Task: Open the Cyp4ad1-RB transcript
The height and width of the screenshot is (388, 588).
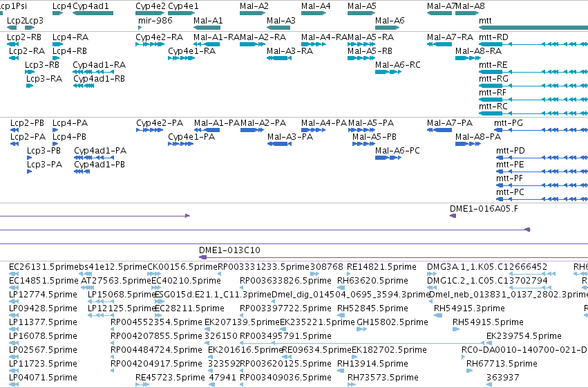Action: [84, 86]
